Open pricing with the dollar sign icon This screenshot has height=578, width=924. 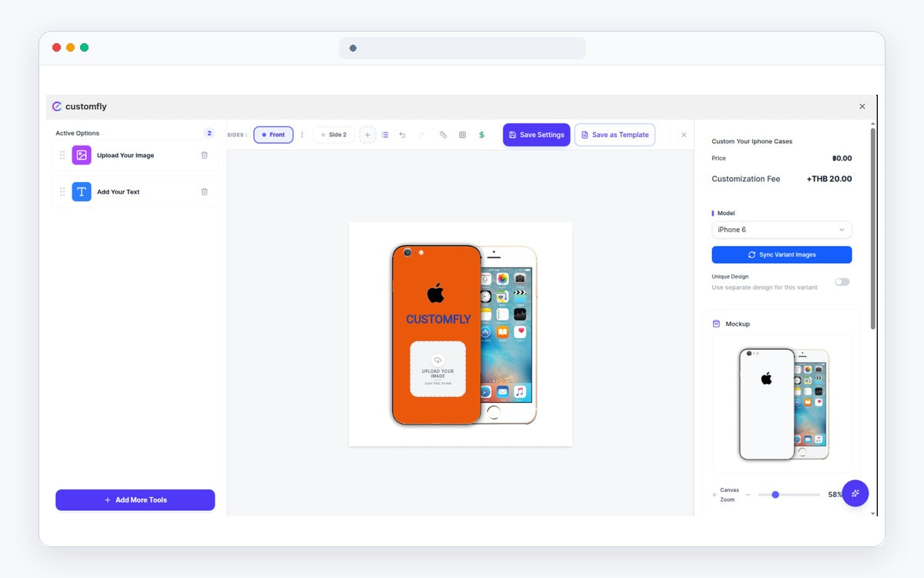point(481,135)
